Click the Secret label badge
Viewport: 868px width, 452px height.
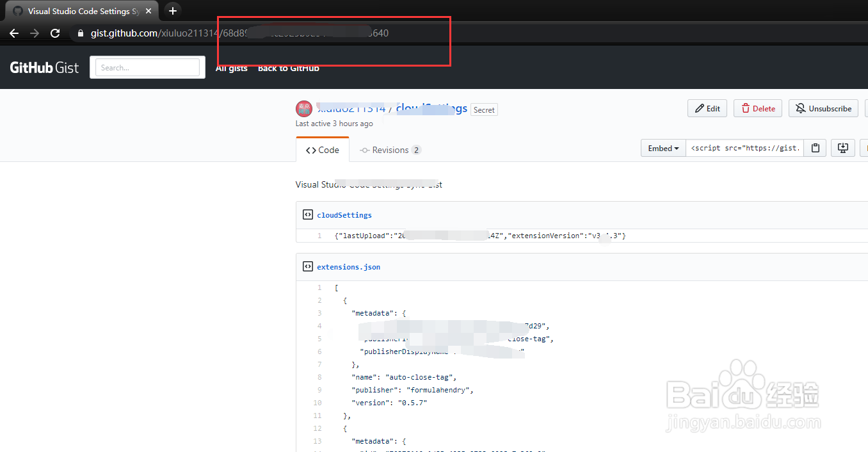[484, 110]
